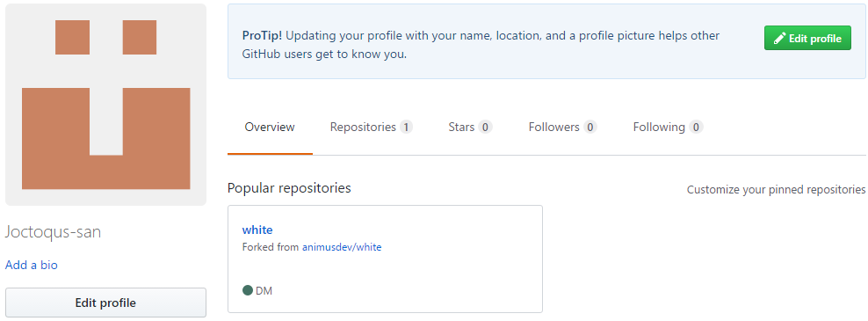Click the Followers count badge 0

tap(590, 127)
